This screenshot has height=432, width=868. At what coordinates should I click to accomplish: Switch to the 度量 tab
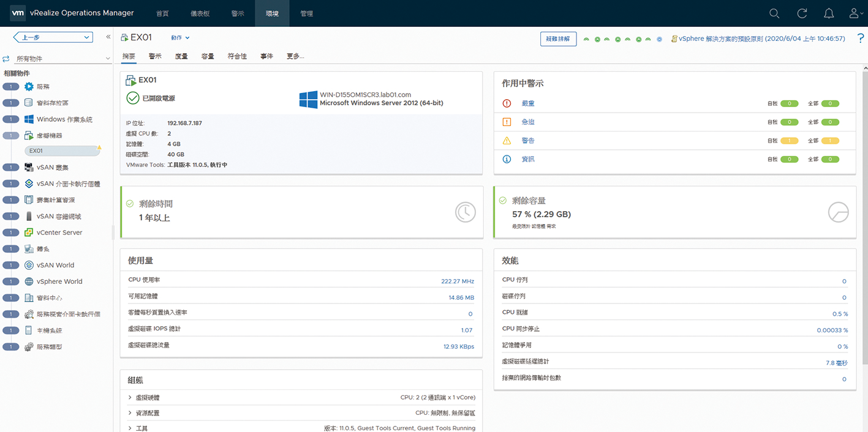[x=181, y=56]
